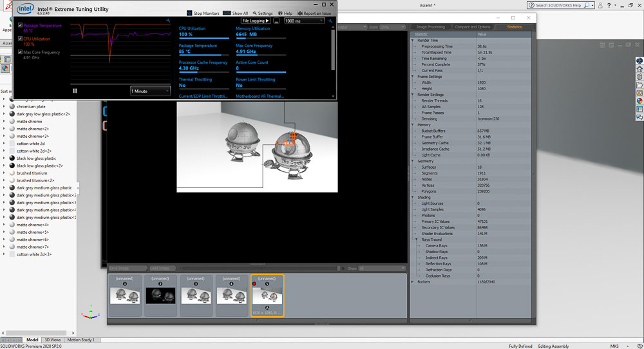Open File Explorer folder icon in task pane
The image size is (644, 349).
[x=639, y=85]
